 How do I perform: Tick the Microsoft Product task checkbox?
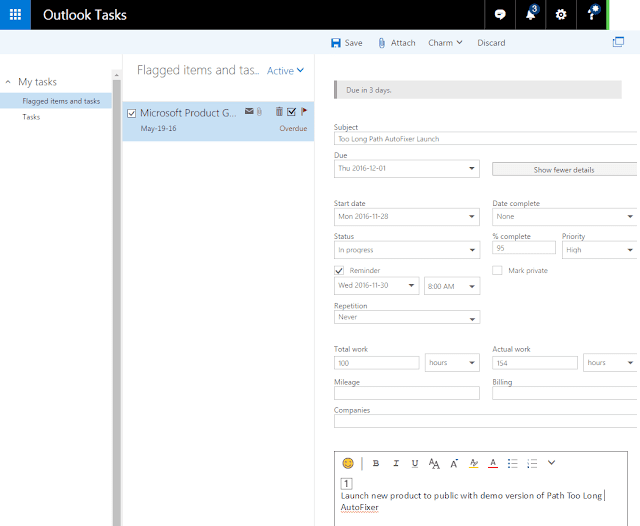[x=132, y=113]
